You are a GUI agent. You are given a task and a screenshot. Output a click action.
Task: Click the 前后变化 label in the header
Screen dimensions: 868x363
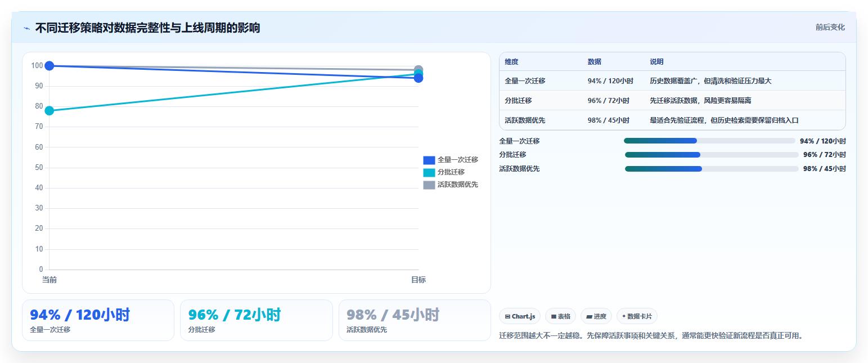coord(830,27)
